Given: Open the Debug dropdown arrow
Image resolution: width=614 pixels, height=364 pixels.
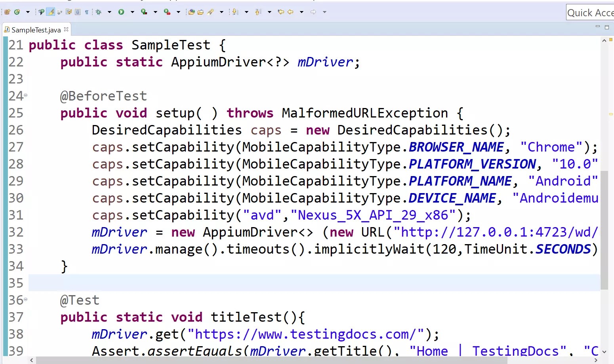Looking at the screenshot, I should point(109,12).
